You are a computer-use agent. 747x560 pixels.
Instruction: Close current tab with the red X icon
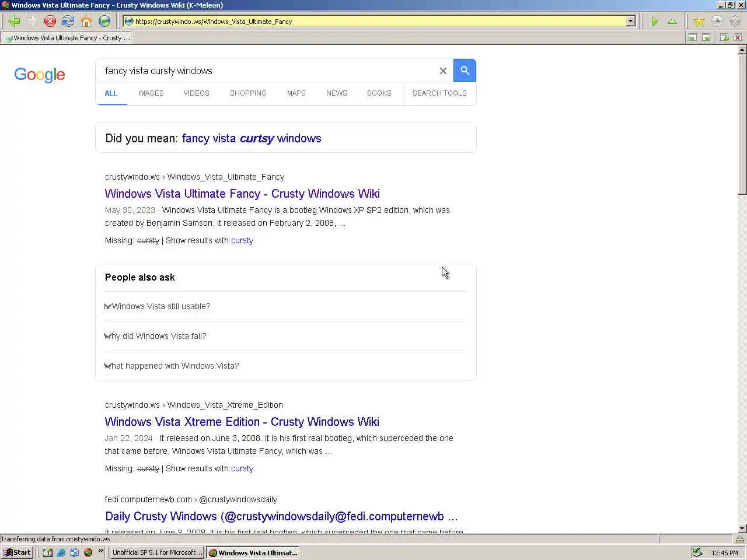click(738, 38)
